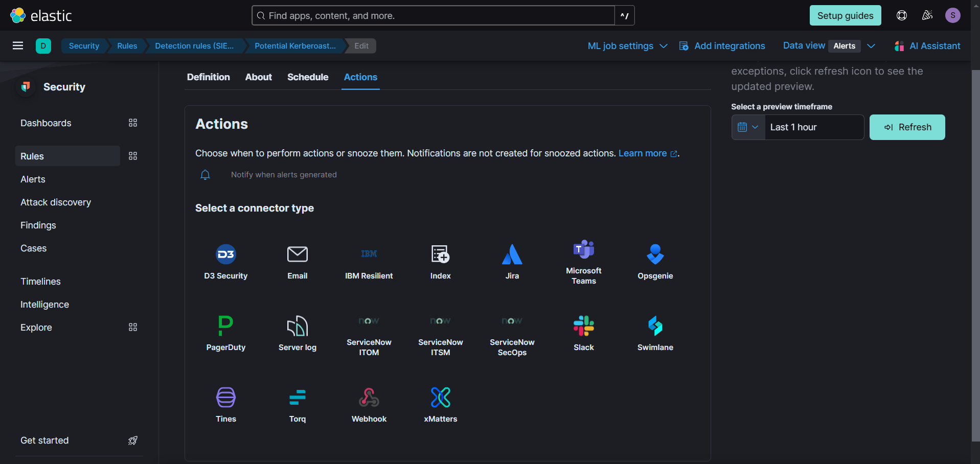
Task: Switch to the Schedule tab
Action: (308, 77)
